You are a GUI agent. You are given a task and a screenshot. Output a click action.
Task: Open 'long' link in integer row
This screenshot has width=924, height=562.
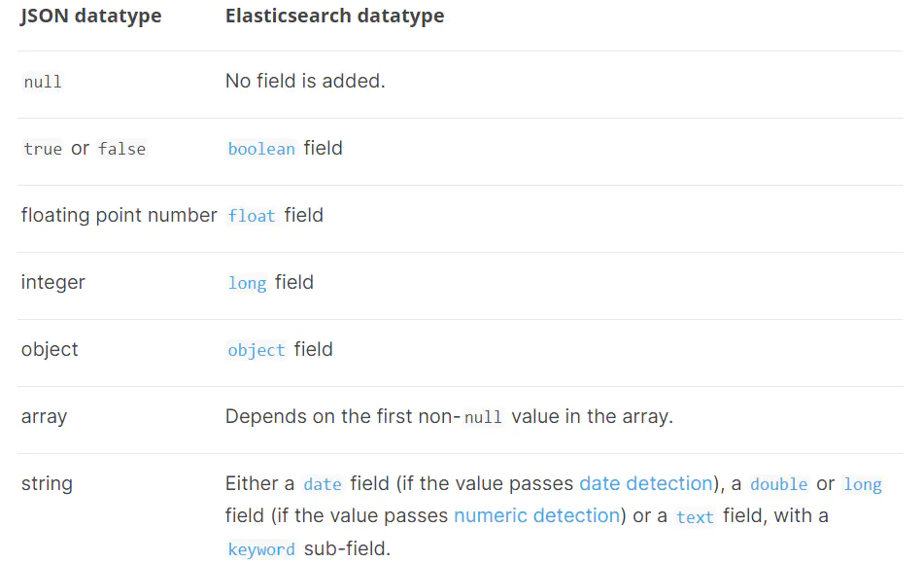point(247,283)
